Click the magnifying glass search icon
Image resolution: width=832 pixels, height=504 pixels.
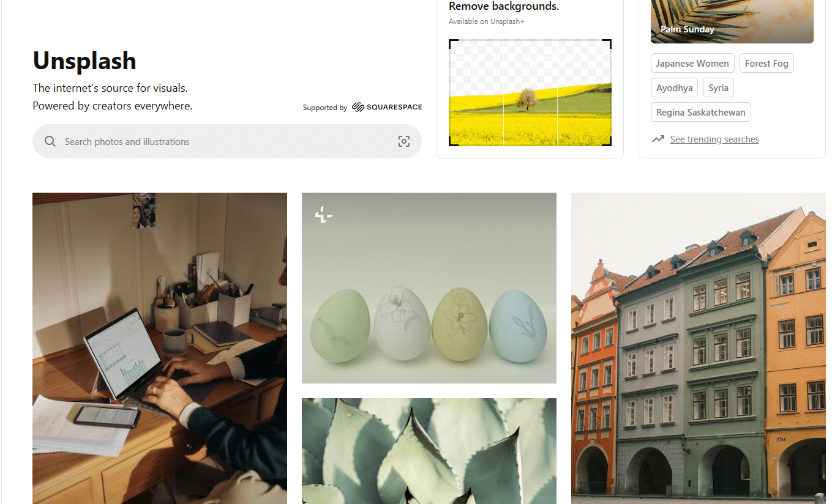click(x=50, y=142)
